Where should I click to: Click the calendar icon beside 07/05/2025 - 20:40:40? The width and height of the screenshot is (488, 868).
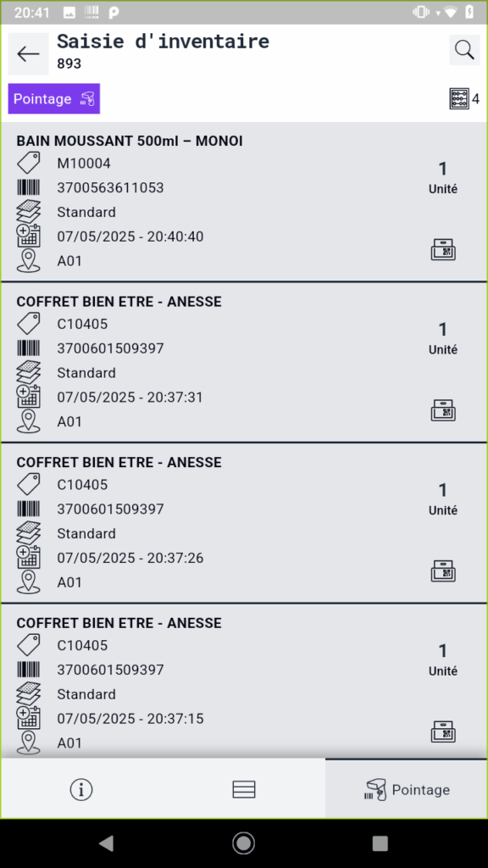(x=28, y=236)
